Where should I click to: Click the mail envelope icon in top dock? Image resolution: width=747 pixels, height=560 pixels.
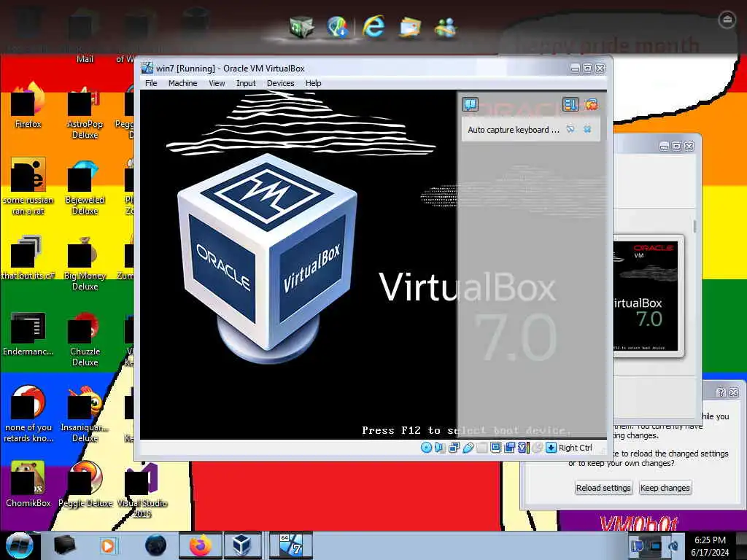(410, 27)
